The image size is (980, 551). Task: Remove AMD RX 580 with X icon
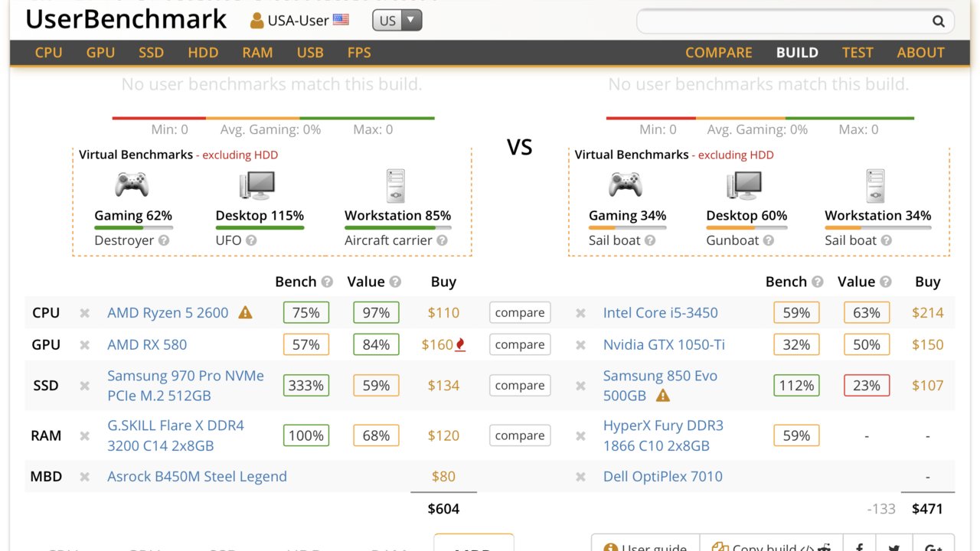pos(85,345)
